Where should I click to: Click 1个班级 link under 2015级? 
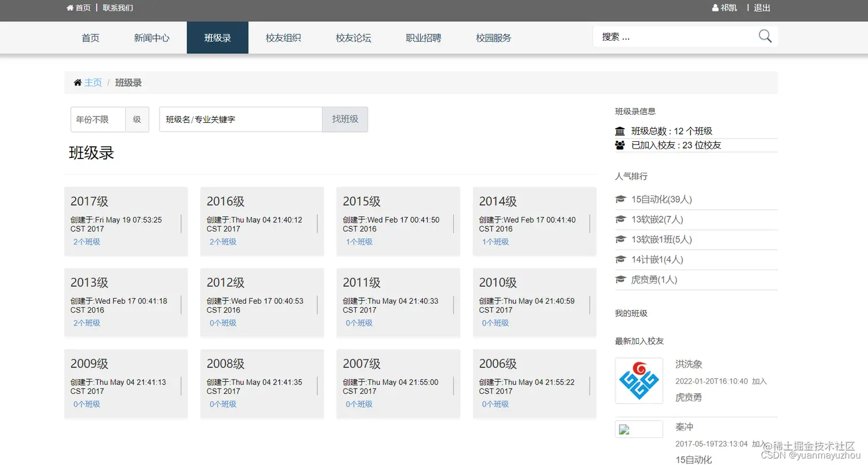[359, 242]
